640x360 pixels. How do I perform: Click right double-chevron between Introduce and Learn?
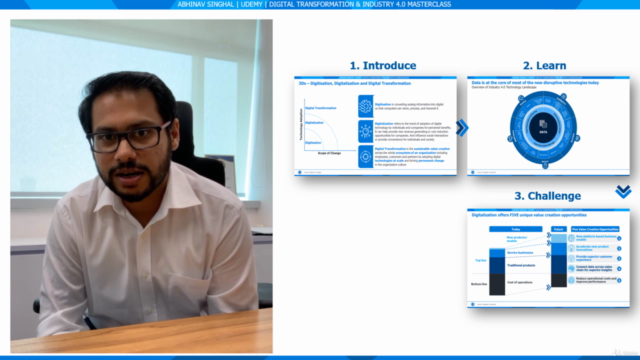pos(462,128)
